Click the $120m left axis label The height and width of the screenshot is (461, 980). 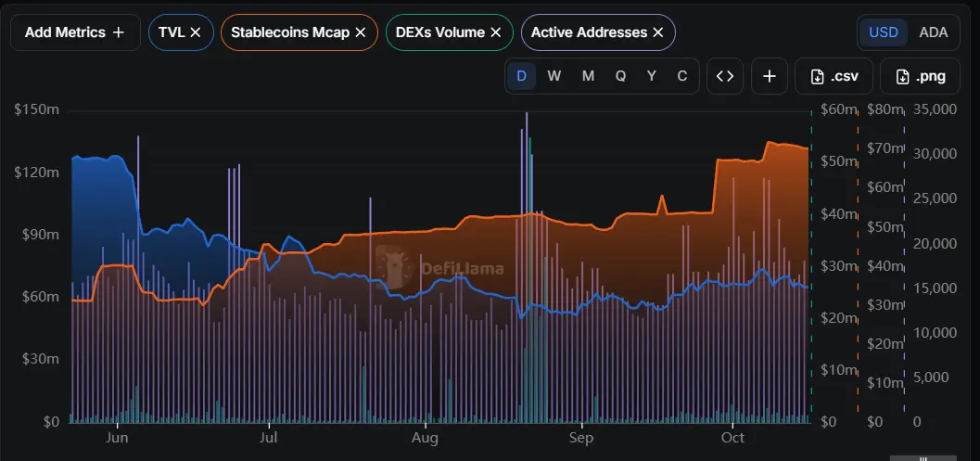[37, 172]
